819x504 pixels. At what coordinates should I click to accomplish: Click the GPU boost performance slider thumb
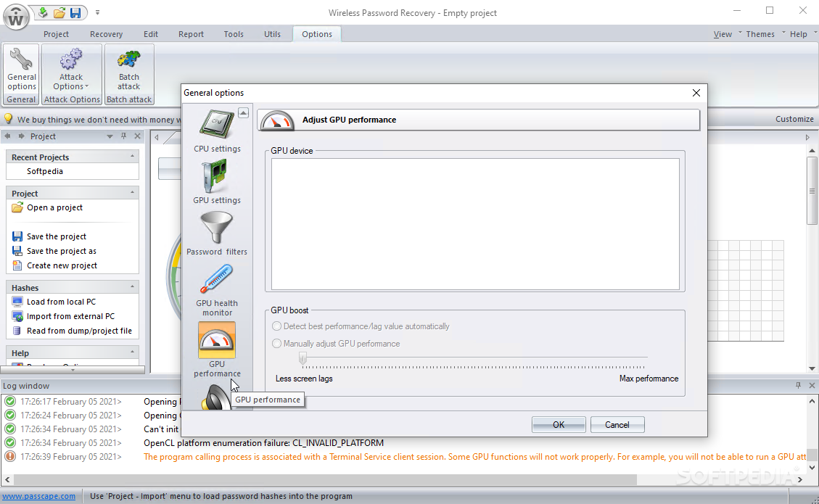[x=303, y=358]
